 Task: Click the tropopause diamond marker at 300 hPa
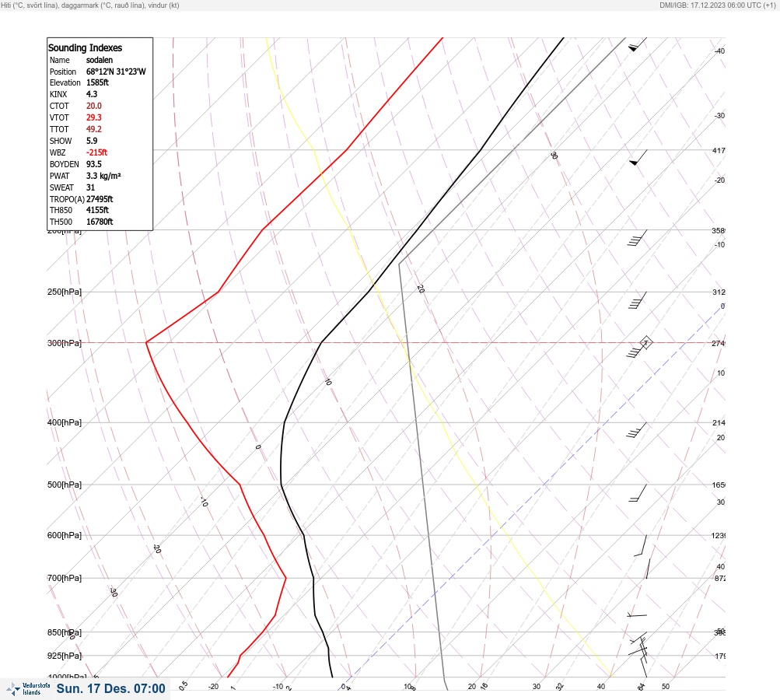[645, 342]
